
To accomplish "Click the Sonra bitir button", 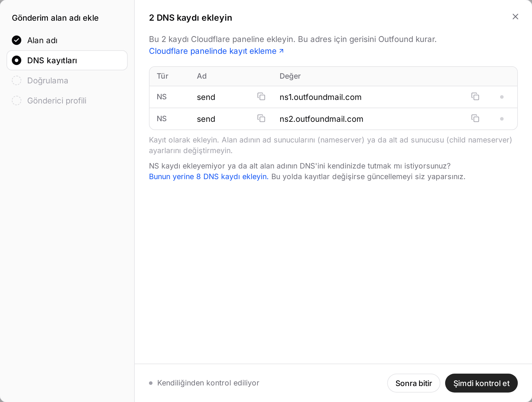I will [x=414, y=383].
